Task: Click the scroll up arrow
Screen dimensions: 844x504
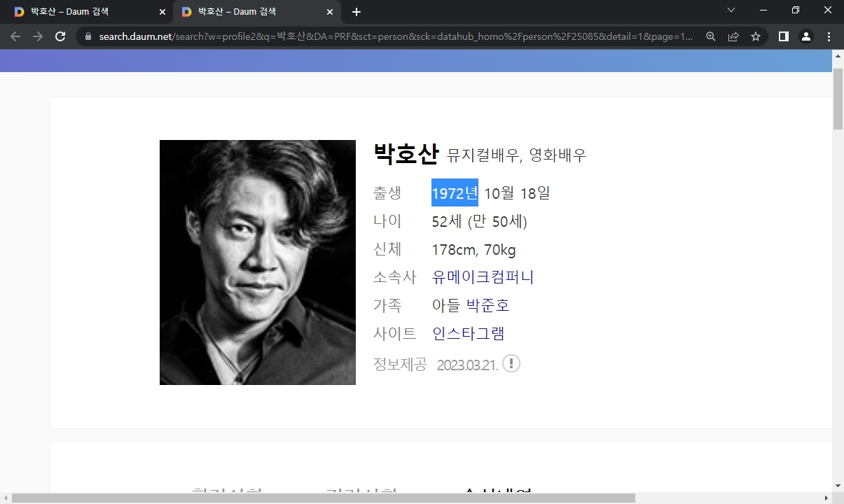Action: coord(838,56)
